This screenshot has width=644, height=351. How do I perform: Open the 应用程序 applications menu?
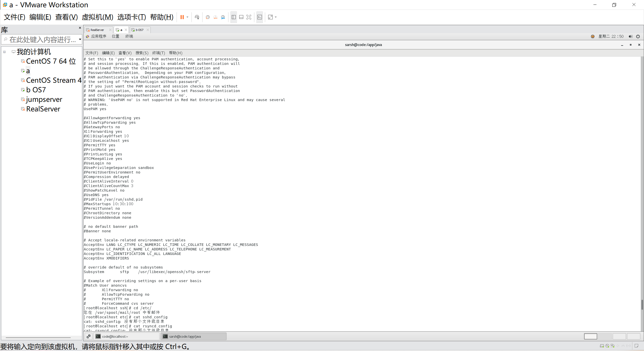click(98, 36)
